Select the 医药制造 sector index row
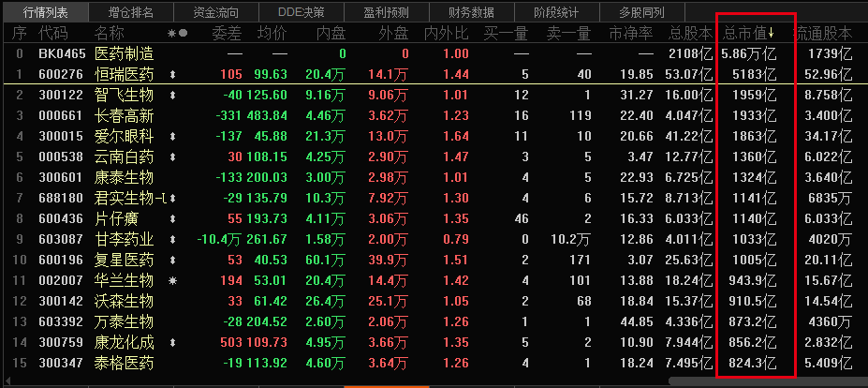This screenshot has width=868, height=388. [124, 53]
